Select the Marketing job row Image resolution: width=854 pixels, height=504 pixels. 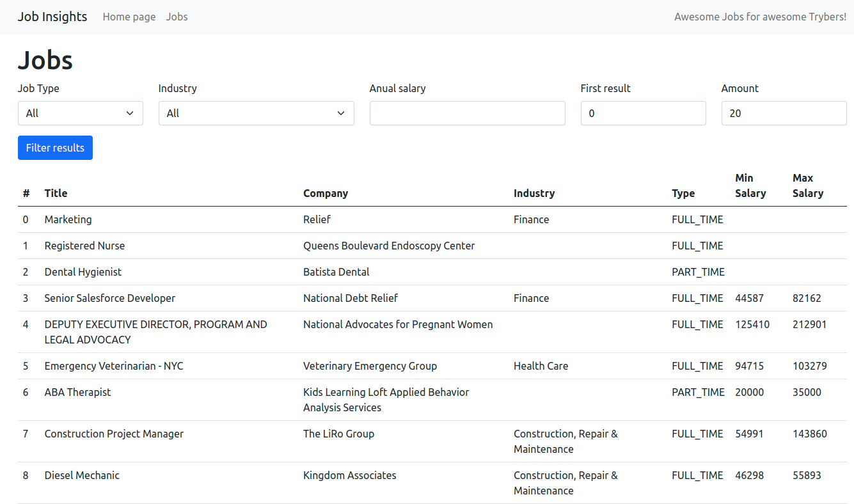tap(68, 219)
